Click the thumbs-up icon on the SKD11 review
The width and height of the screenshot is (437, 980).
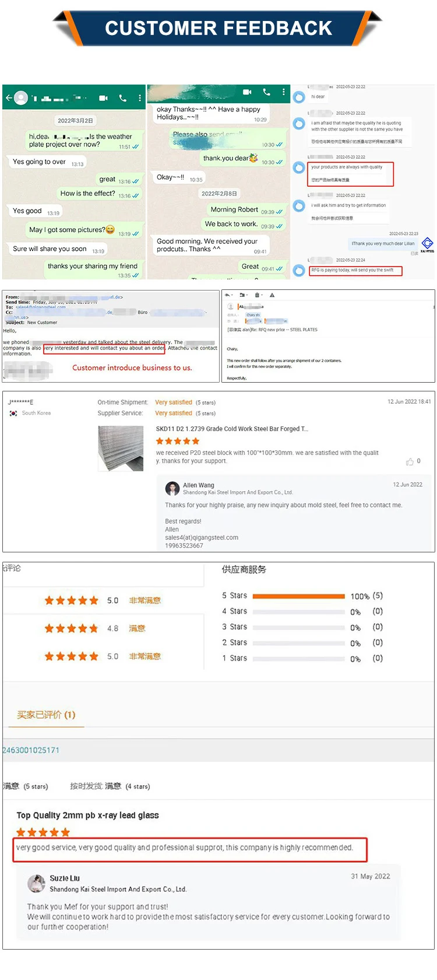click(x=410, y=462)
